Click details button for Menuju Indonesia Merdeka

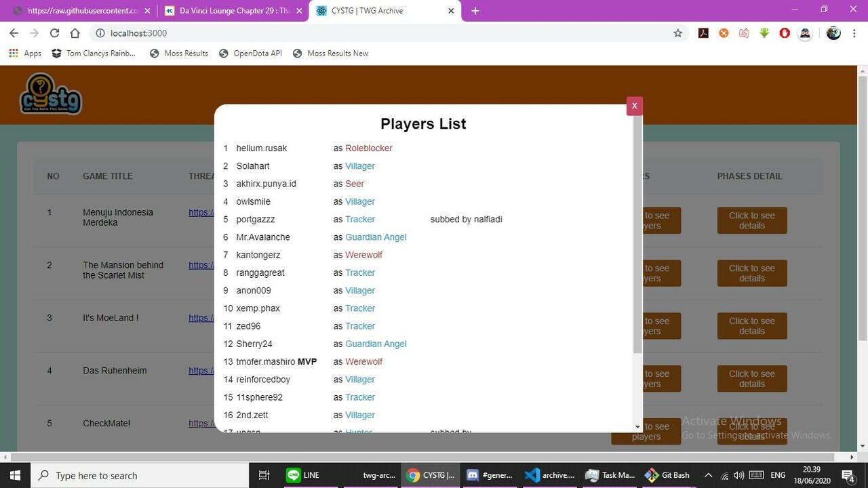click(752, 220)
